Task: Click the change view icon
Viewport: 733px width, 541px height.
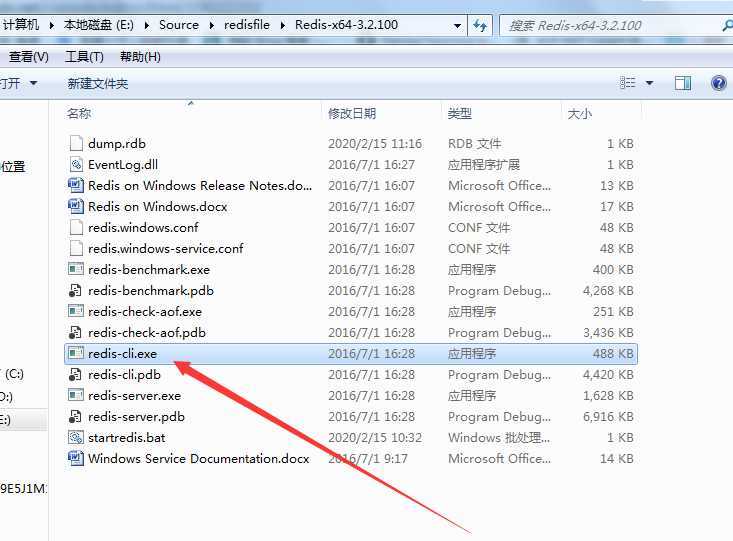Action: pos(627,83)
